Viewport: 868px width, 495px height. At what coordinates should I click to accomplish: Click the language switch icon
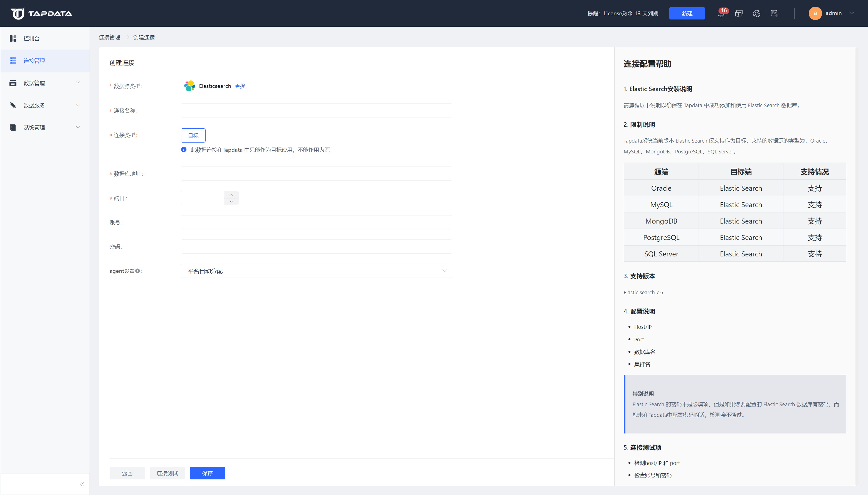pos(774,14)
